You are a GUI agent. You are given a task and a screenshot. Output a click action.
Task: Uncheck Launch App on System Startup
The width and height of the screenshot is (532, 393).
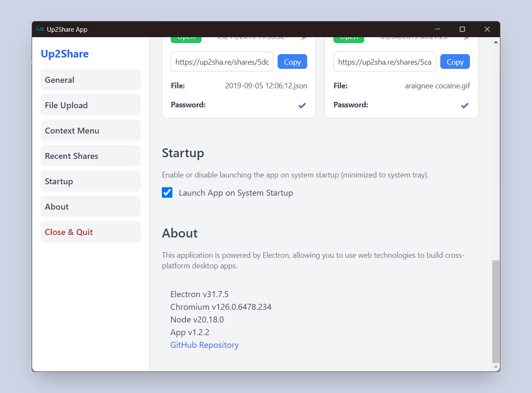(167, 193)
